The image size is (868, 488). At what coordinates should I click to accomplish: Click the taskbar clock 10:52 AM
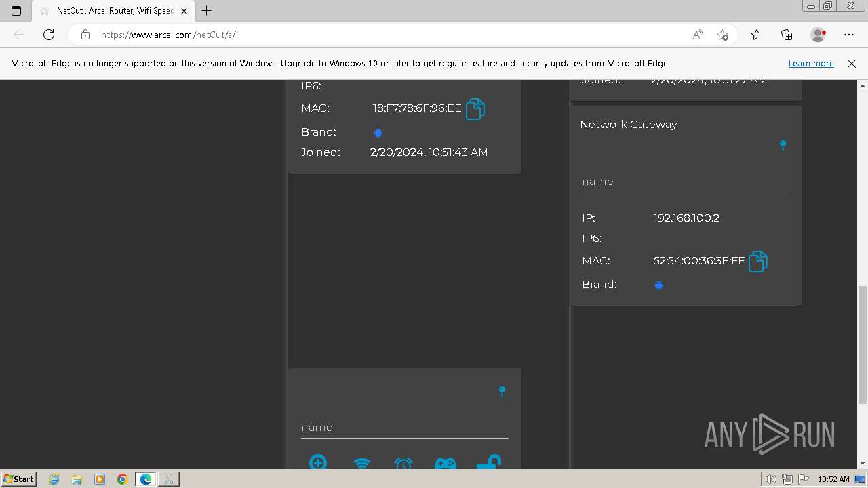point(833,479)
